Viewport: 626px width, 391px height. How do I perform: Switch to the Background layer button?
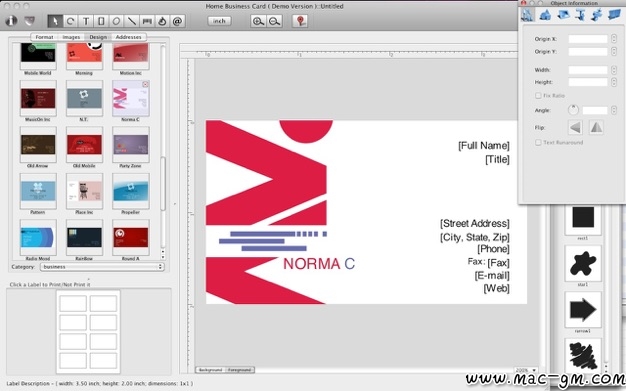tap(210, 370)
